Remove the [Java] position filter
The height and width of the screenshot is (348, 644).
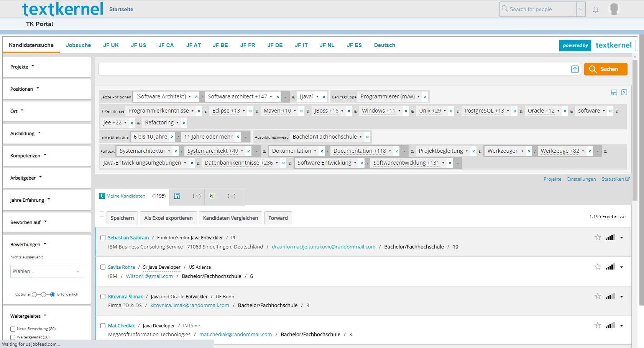(x=324, y=97)
